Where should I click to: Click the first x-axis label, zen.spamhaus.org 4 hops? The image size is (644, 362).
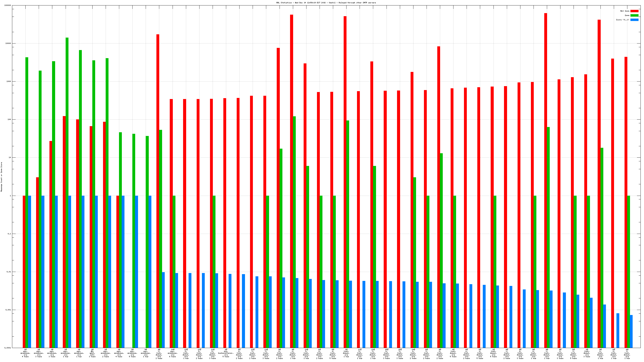pyautogui.click(x=25, y=353)
